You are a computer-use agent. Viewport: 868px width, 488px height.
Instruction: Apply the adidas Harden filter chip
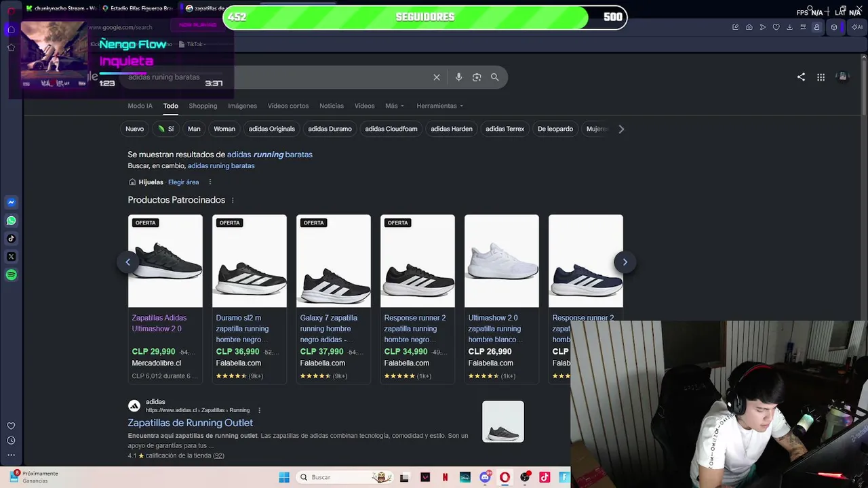click(452, 129)
